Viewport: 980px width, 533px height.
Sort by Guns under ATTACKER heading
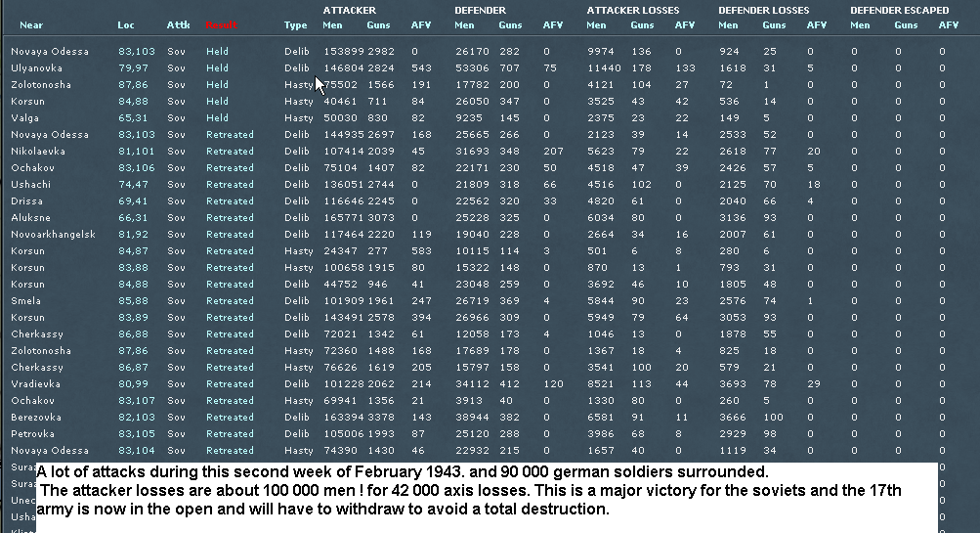[378, 25]
